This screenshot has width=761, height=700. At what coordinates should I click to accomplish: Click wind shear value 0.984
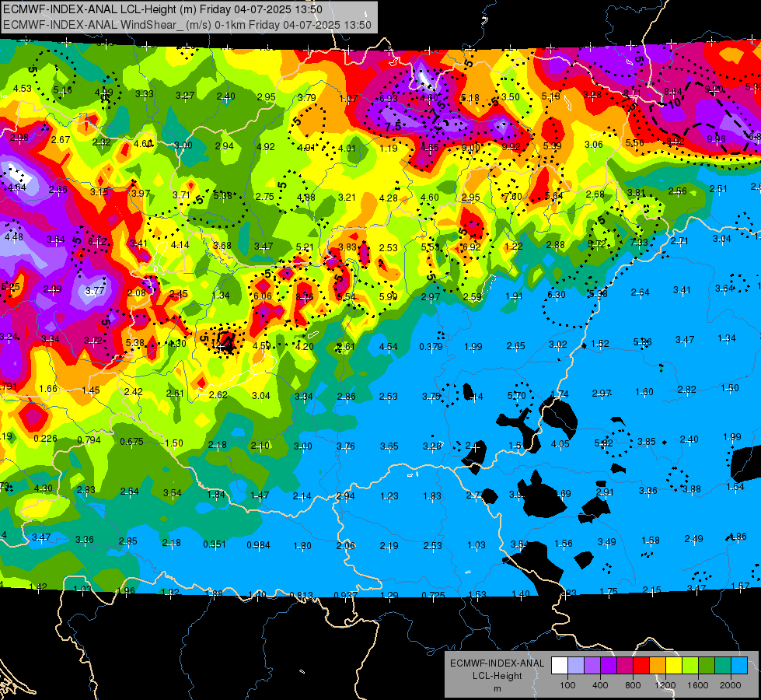pos(258,545)
